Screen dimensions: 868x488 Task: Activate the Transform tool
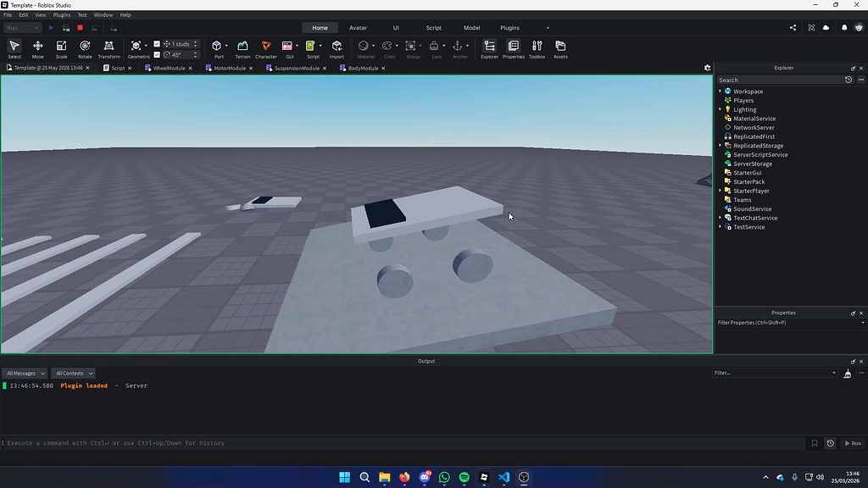(x=108, y=49)
